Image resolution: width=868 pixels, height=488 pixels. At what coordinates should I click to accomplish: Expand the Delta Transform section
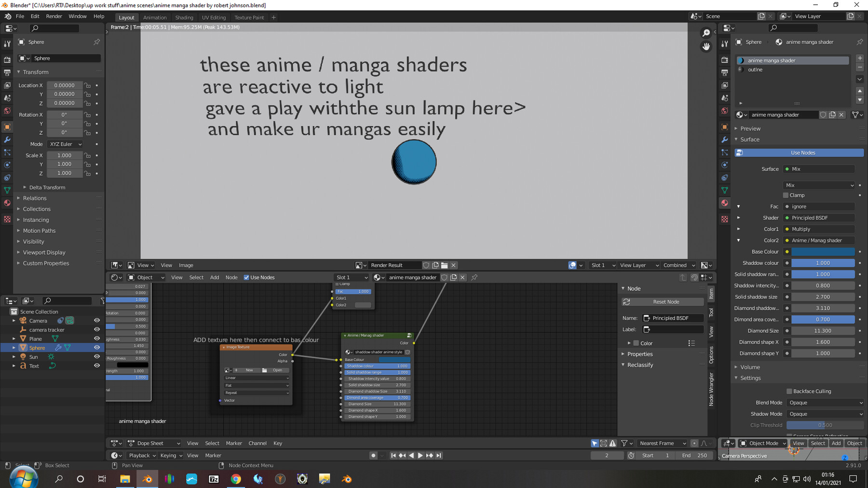point(47,187)
